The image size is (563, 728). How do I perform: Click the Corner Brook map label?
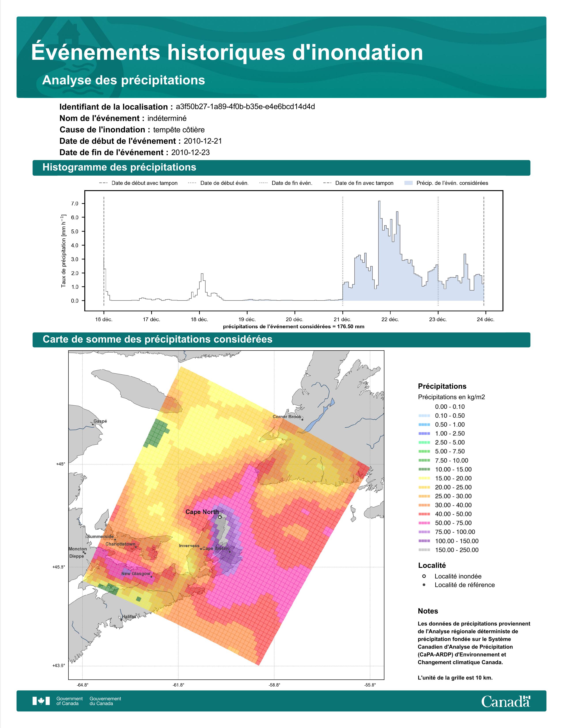click(287, 416)
